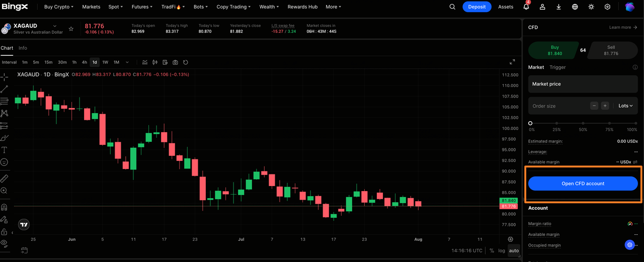Select the Trigger order tab
644x262 pixels.
click(x=557, y=67)
